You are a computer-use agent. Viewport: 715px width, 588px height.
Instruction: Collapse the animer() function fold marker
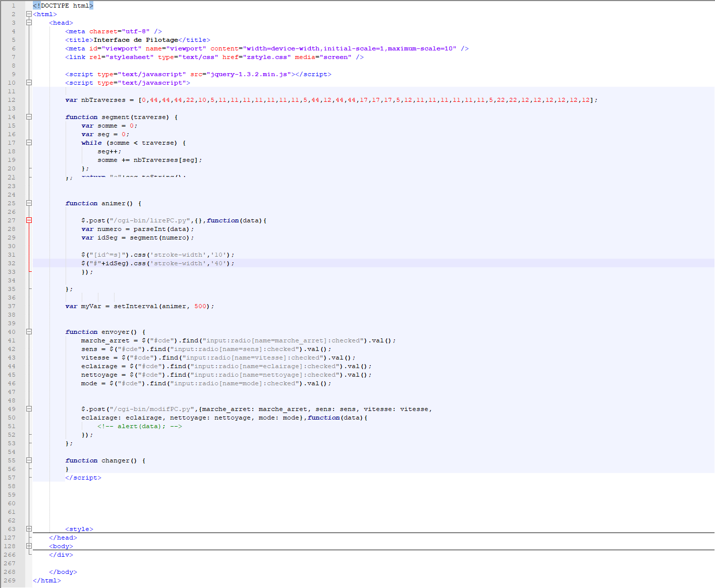pos(29,203)
